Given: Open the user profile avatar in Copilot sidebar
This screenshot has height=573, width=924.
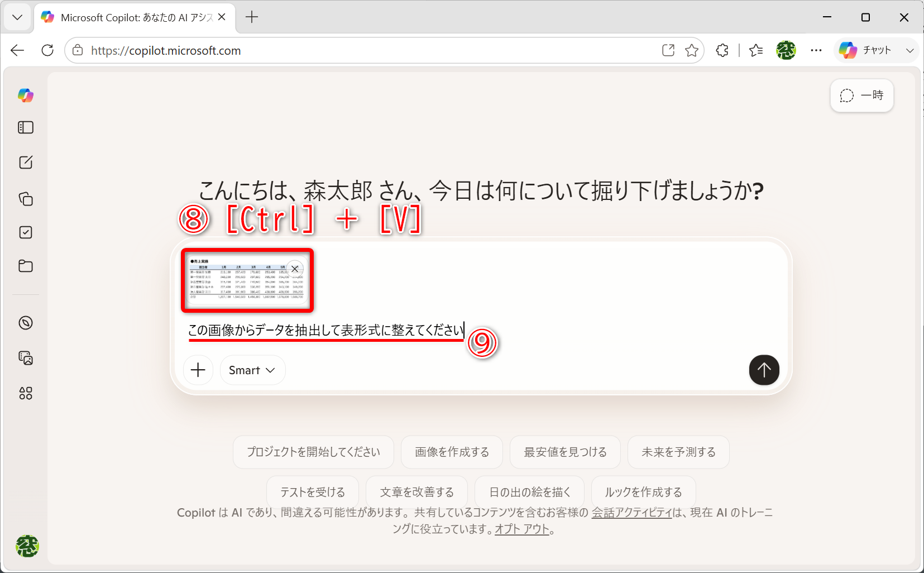Looking at the screenshot, I should pyautogui.click(x=27, y=546).
